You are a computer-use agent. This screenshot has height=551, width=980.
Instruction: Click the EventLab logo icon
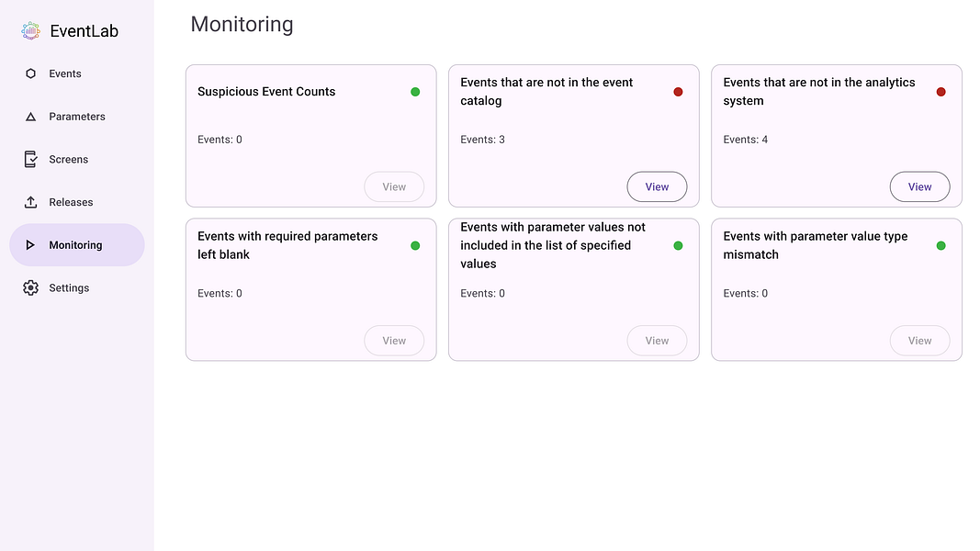[31, 31]
